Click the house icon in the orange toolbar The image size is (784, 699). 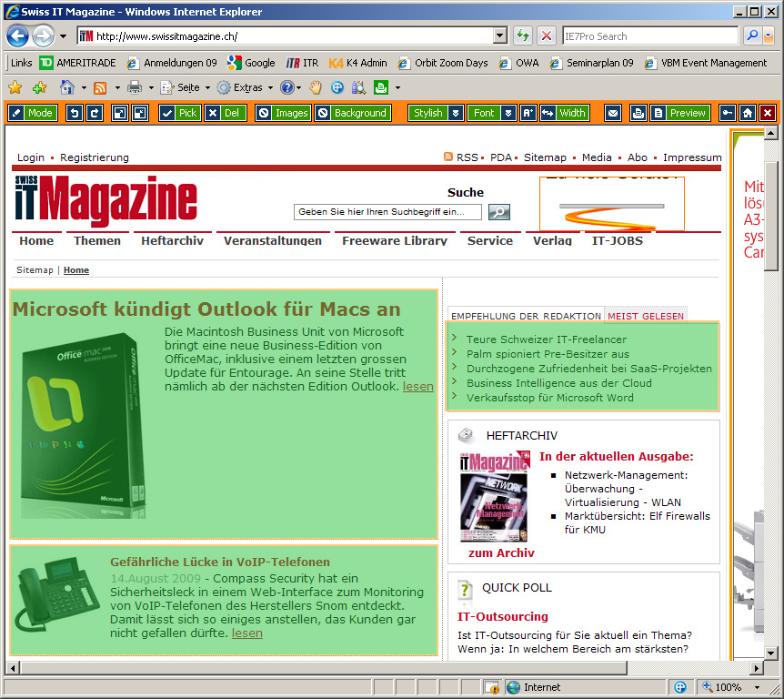pyautogui.click(x=748, y=113)
